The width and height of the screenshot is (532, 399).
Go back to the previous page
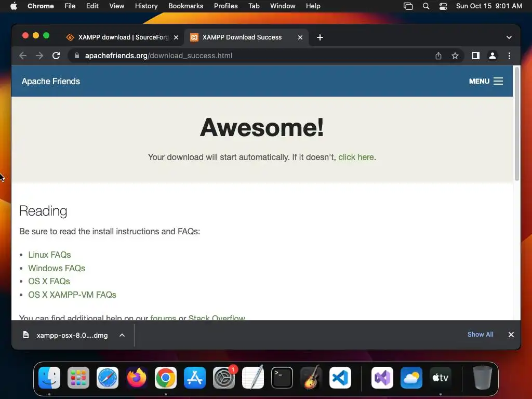tap(23, 56)
